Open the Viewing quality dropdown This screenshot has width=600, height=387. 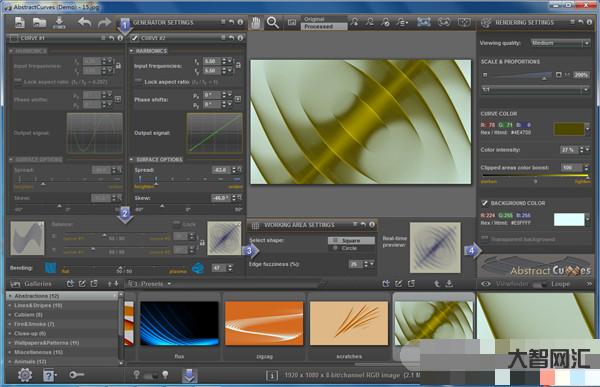tap(560, 43)
